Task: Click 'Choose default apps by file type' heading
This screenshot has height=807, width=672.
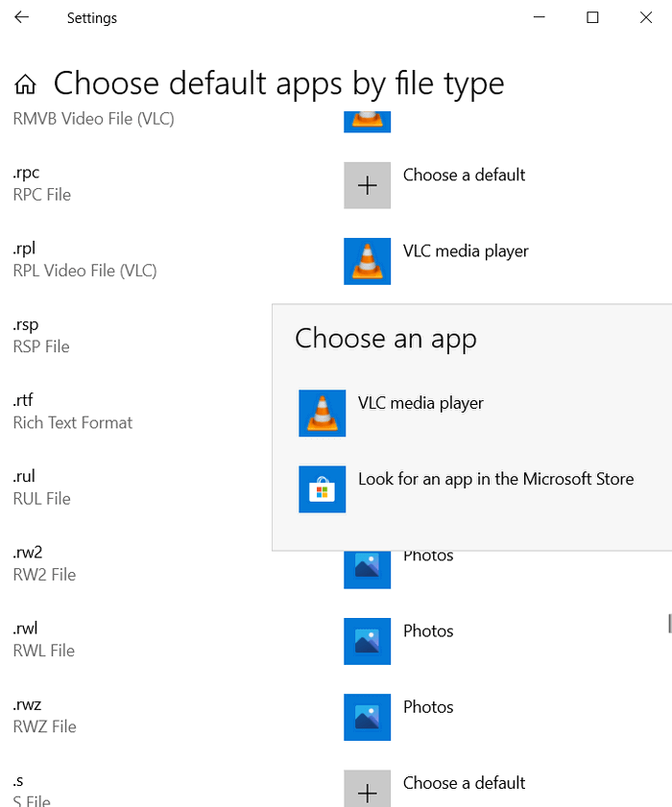Action: pyautogui.click(x=278, y=84)
